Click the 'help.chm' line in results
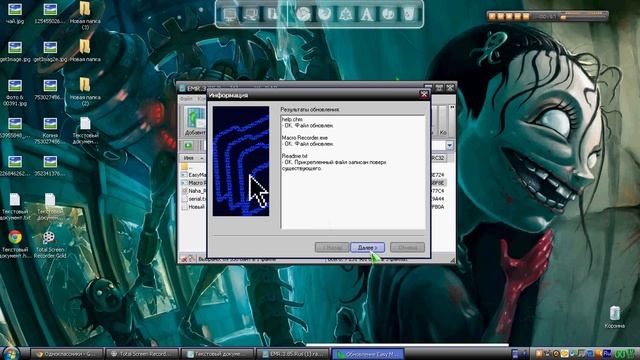Screen dimensions: 640x360 point(292,119)
